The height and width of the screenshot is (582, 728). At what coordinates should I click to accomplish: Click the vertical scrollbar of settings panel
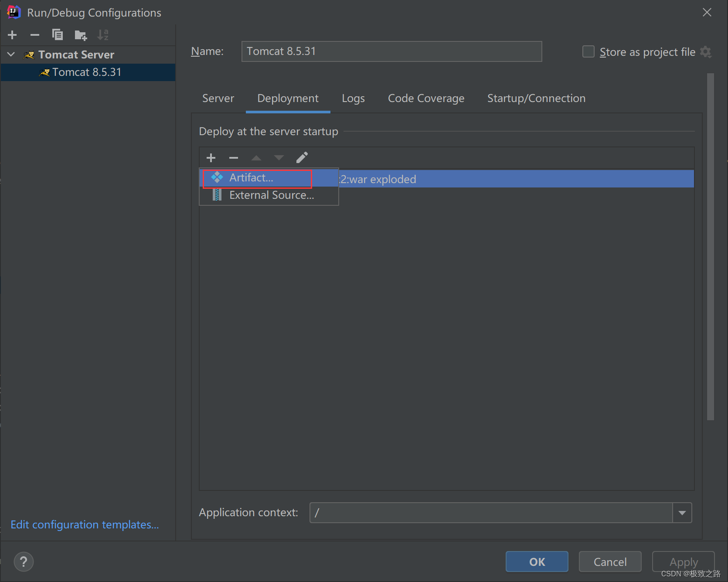click(711, 247)
